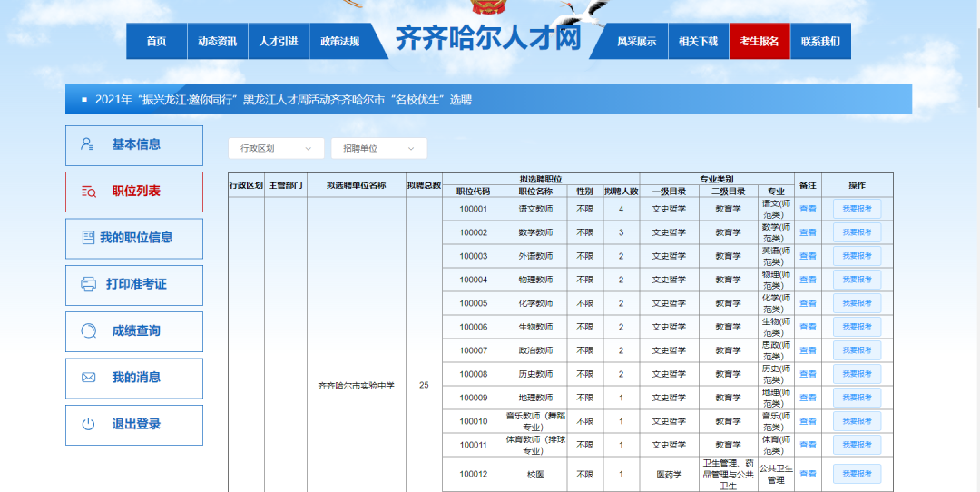The width and height of the screenshot is (980, 492).
Task: Click the 我的职位信息 document icon
Action: [x=88, y=238]
